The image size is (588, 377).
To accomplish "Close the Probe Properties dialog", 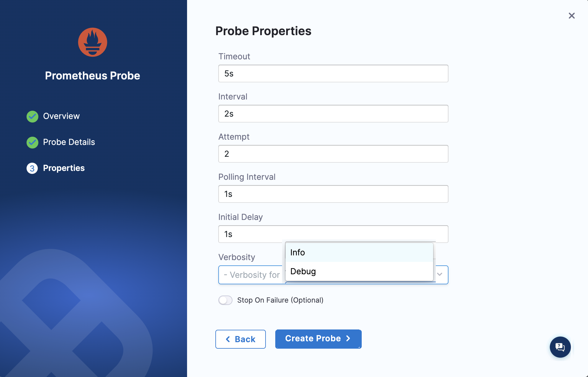I will click(571, 16).
